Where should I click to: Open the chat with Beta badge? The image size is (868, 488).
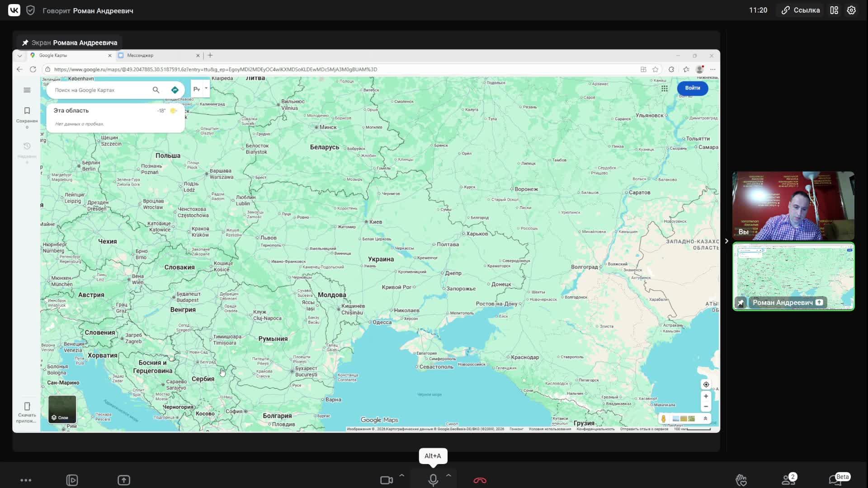pyautogui.click(x=835, y=480)
